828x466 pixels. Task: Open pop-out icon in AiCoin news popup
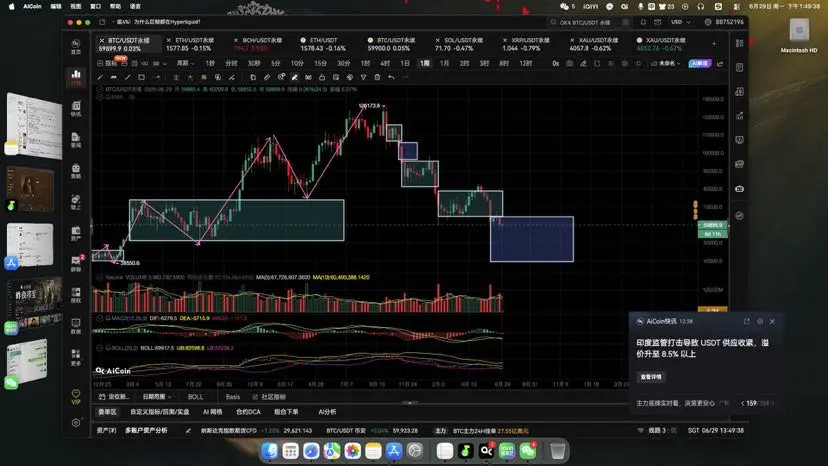[747, 321]
